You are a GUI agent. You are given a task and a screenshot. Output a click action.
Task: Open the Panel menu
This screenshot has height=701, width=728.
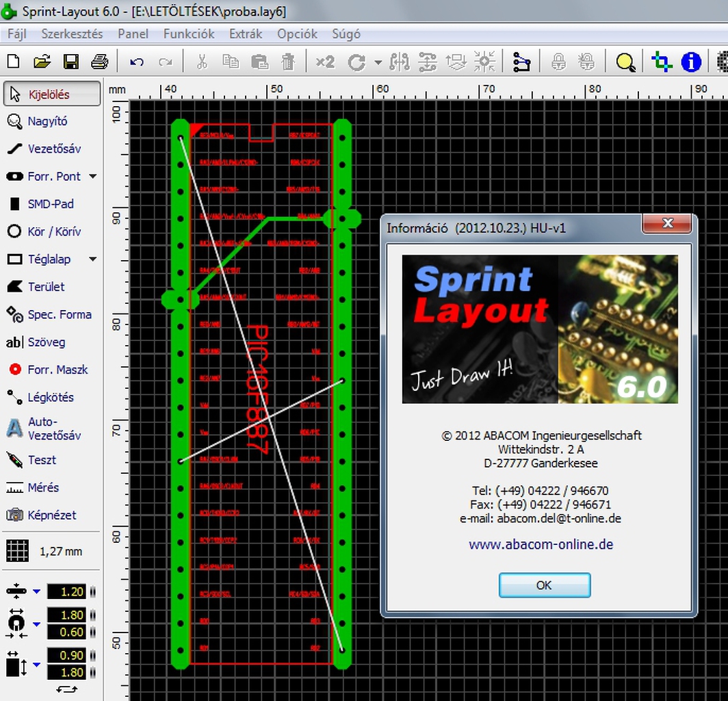pos(133,34)
